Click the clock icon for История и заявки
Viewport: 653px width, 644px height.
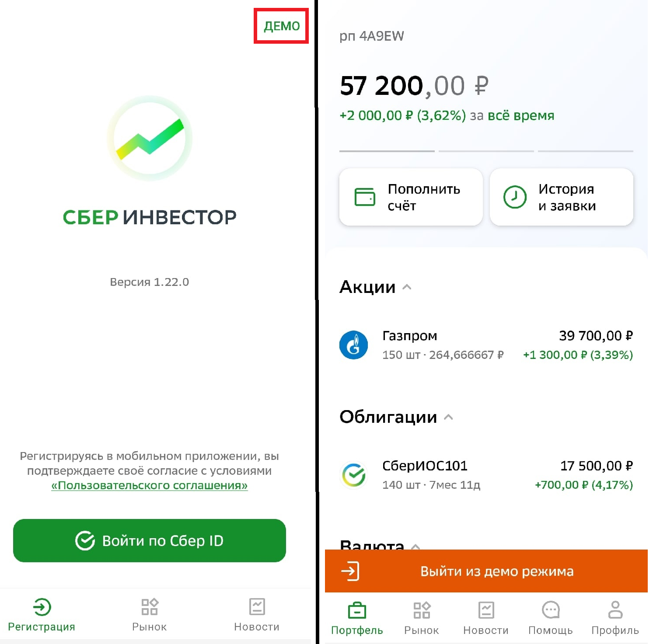pyautogui.click(x=515, y=197)
